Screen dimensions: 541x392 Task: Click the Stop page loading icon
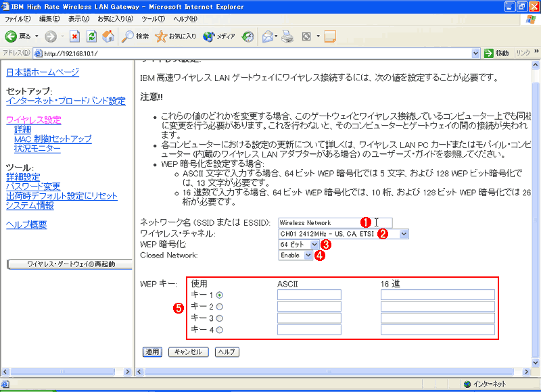point(74,36)
